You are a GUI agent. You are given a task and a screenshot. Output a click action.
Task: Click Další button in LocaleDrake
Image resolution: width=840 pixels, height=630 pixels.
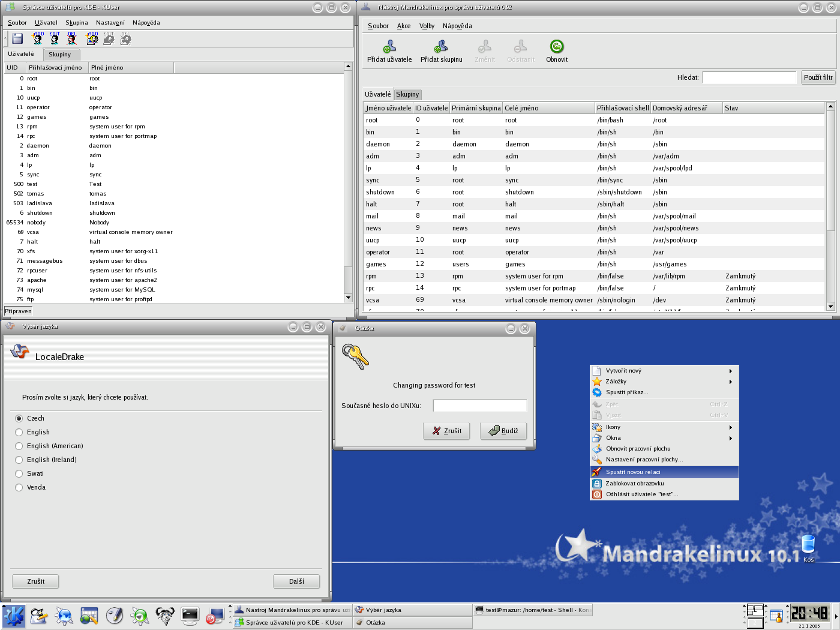[296, 581]
